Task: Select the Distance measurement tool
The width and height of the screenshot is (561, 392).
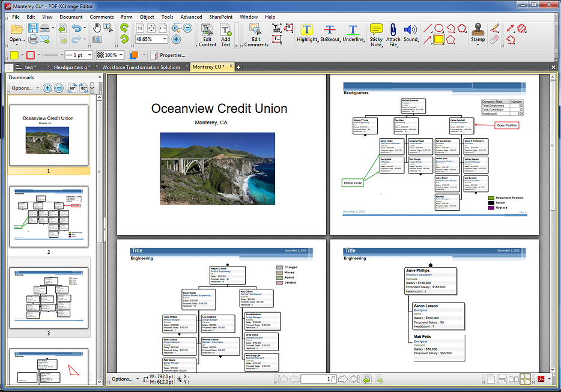Action: tap(511, 28)
